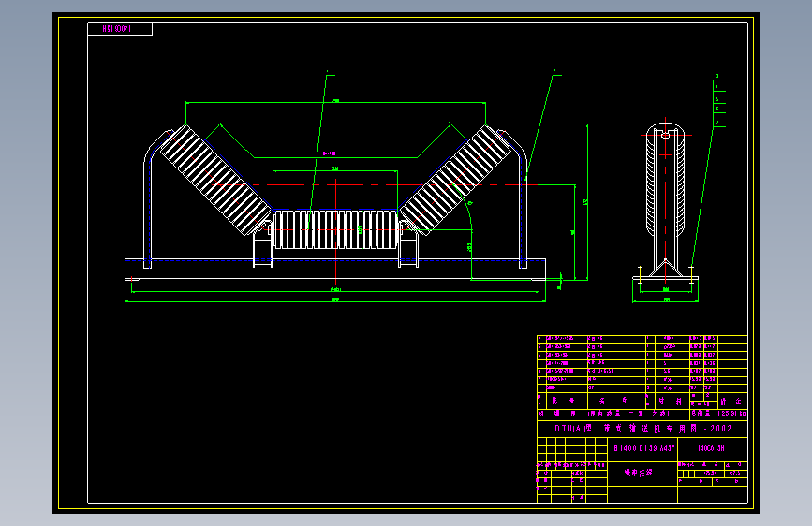Select the left inclined roller in the front view

click(x=215, y=180)
